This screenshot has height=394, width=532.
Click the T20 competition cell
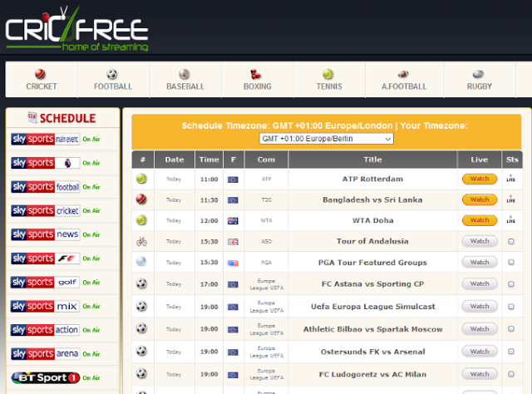point(266,199)
